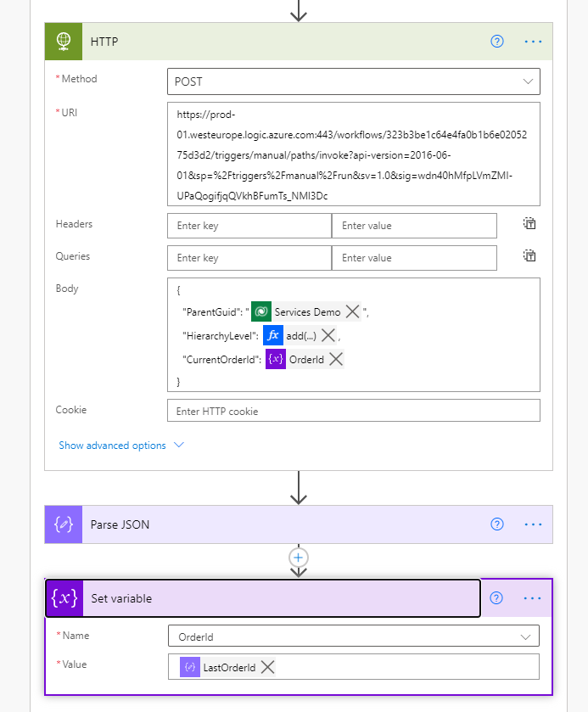Open the HTTP action ellipsis menu

pos(532,42)
